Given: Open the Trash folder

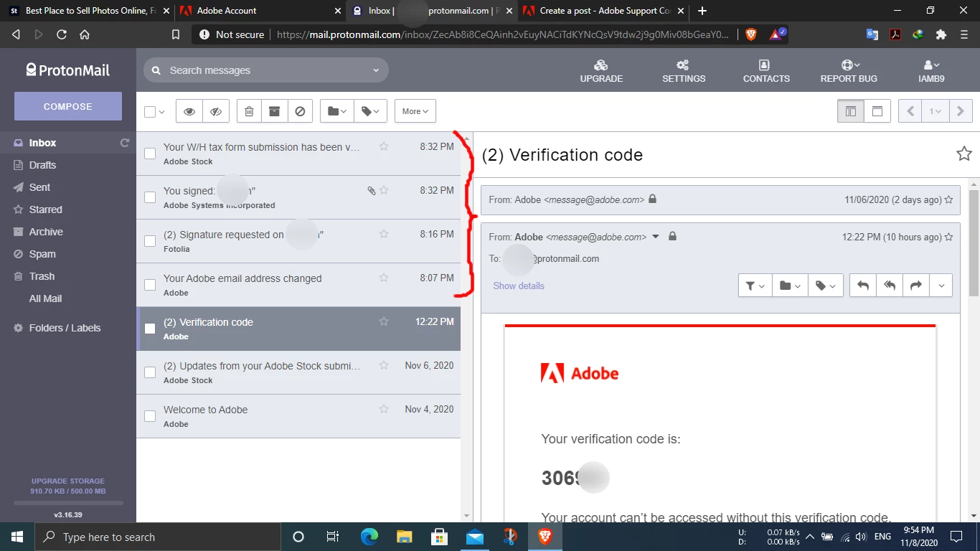Looking at the screenshot, I should click(42, 276).
